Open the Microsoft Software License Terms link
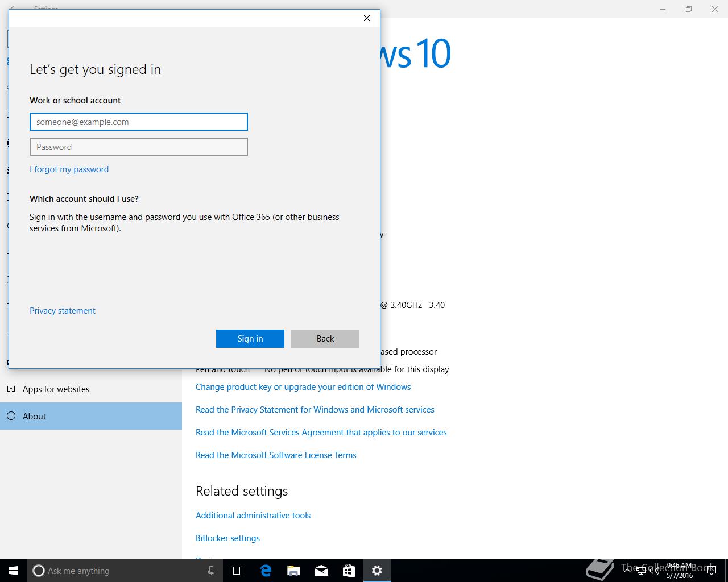 click(276, 455)
